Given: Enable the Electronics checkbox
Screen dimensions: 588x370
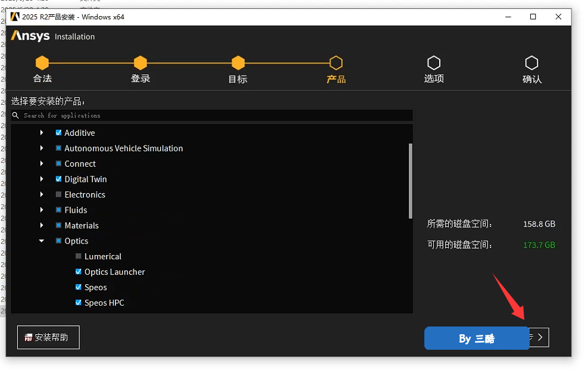Looking at the screenshot, I should pyautogui.click(x=58, y=194).
